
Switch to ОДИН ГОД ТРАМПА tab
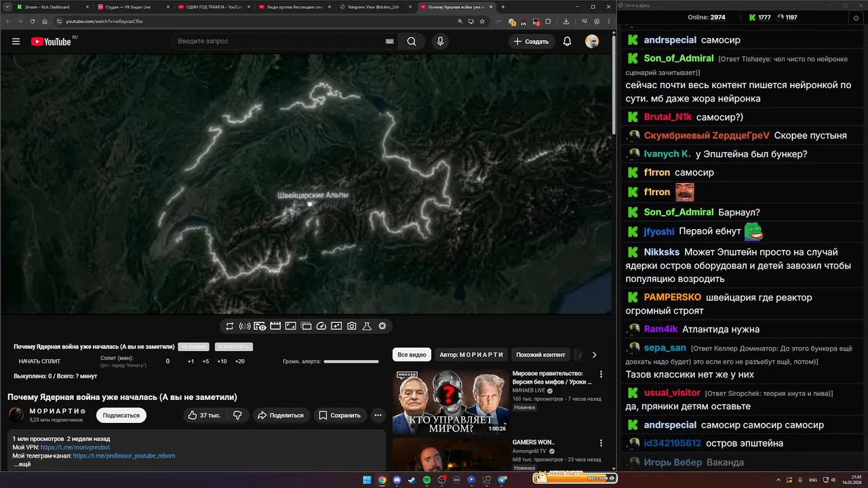click(x=214, y=7)
